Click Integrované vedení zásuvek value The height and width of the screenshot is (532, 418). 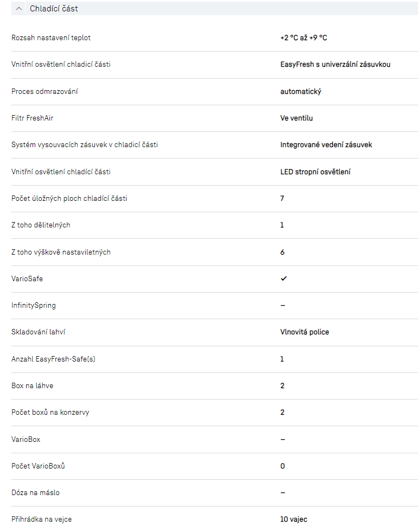(326, 145)
